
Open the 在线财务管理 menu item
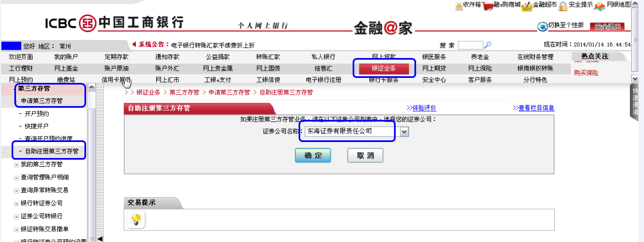[x=535, y=57]
